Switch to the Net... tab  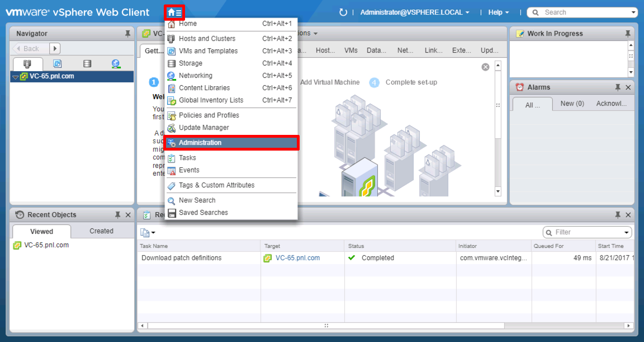(x=405, y=50)
